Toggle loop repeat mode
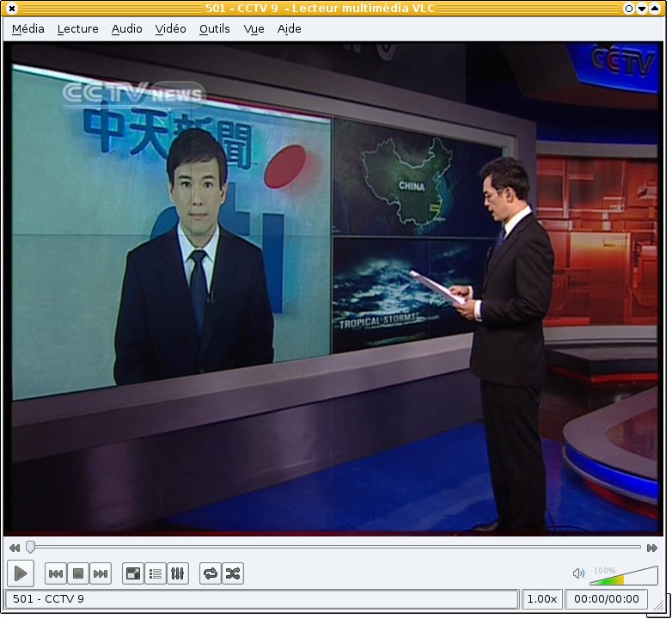Screen dimensions: 672x619 [211, 573]
